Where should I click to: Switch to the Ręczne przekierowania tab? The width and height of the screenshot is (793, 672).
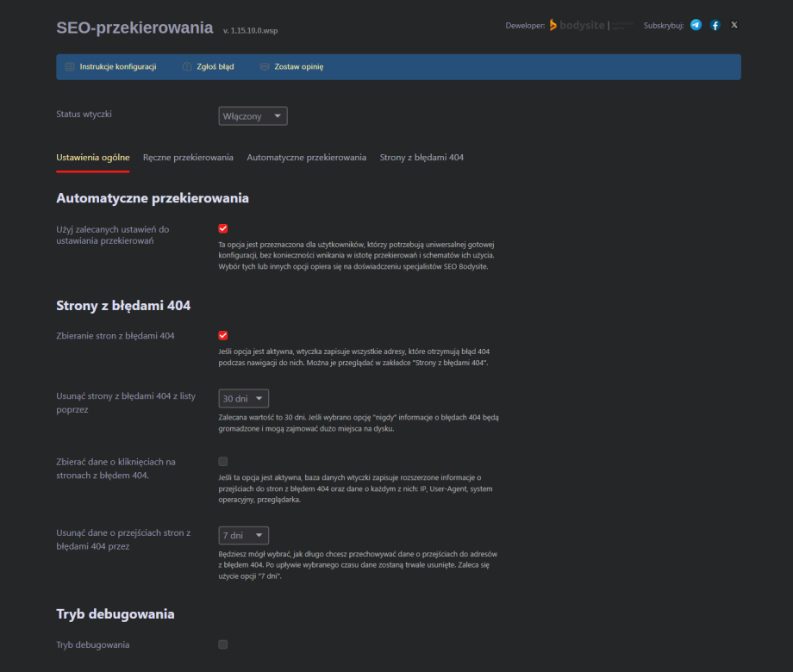[188, 158]
